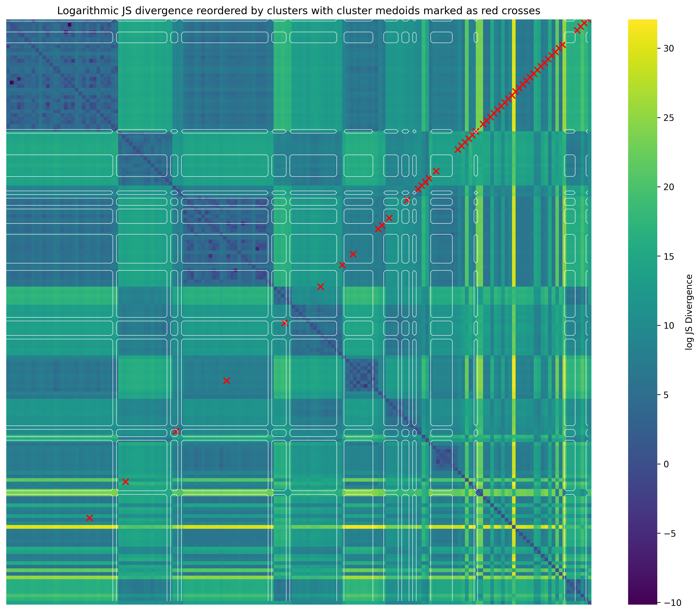700x614 pixels.
Task: Click the second red cross from bottom-left
Action: (x=125, y=482)
